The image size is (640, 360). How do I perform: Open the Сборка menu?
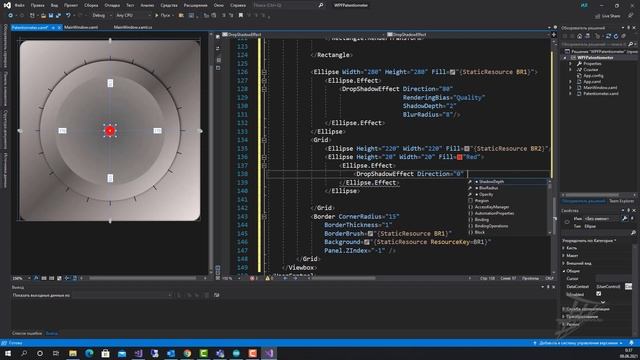(91, 5)
